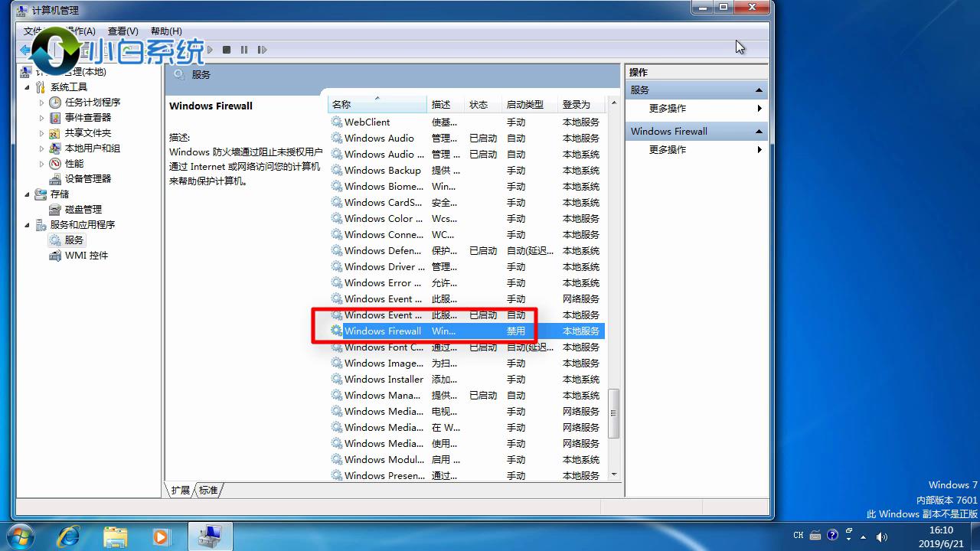This screenshot has height=551, width=980.
Task: Switch to the 扩展 tab
Action: [x=181, y=490]
